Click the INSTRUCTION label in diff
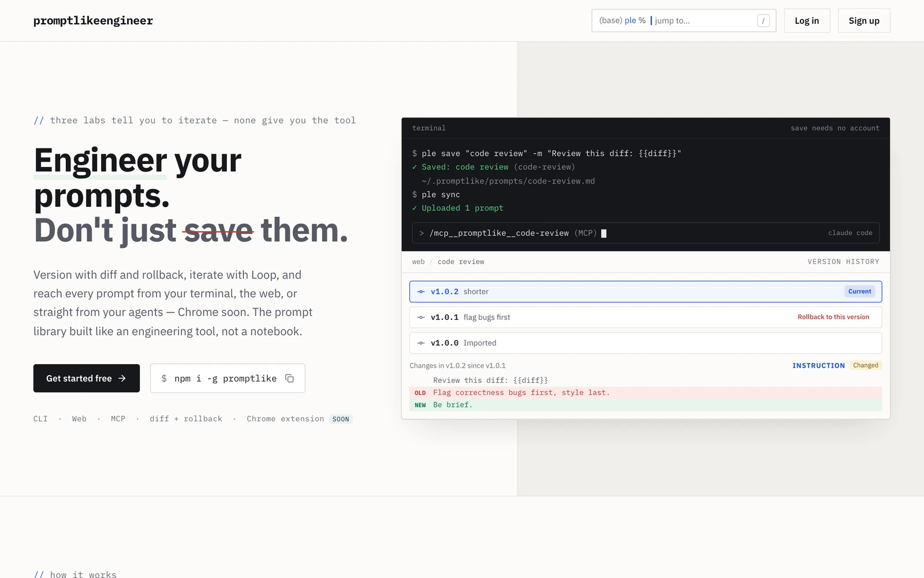924x578 pixels. [818, 366]
